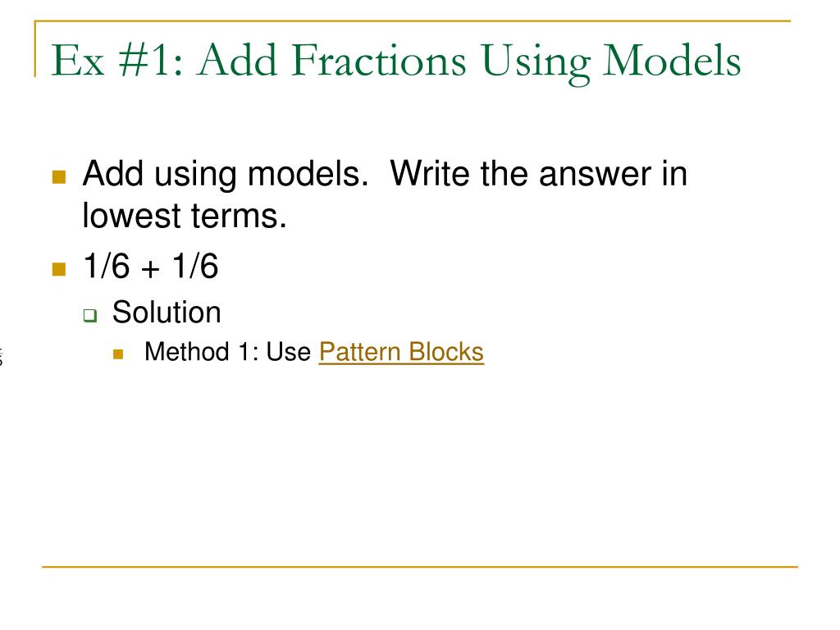This screenshot has width=840, height=630.
Task: Click the small yellow bullet before 'Method 1'
Action: click(x=119, y=354)
